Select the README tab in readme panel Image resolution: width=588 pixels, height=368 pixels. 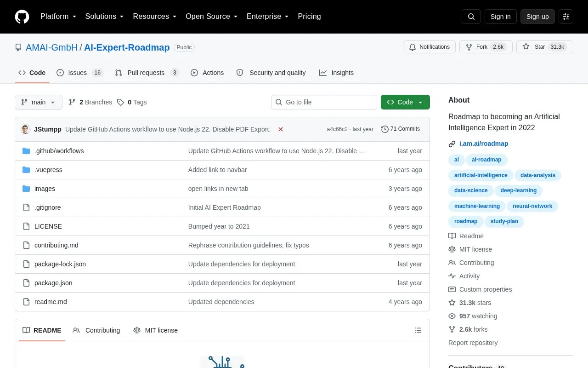point(42,330)
